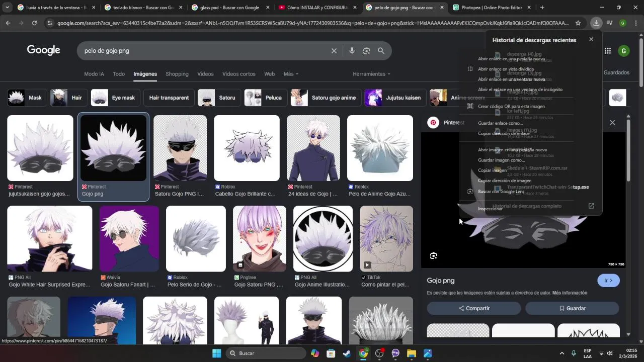Expand the Herramientas dropdown
Viewport: 644px width, 362px height.
point(372,74)
